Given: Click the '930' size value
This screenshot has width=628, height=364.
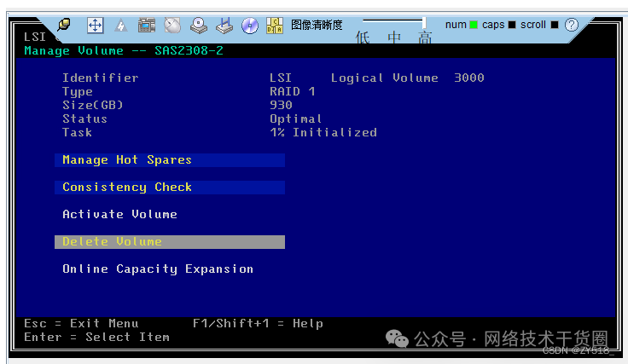Looking at the screenshot, I should point(282,105).
